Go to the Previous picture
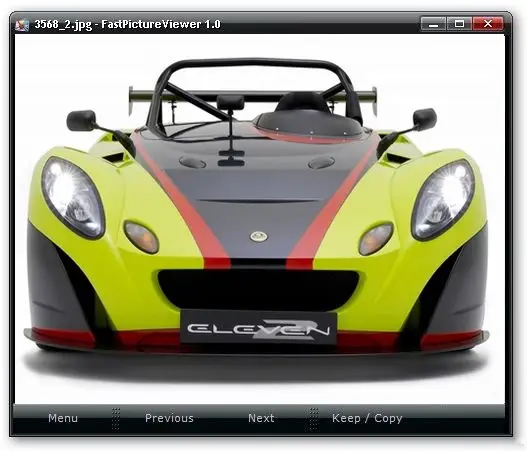The width and height of the screenshot is (527, 451). (x=169, y=418)
